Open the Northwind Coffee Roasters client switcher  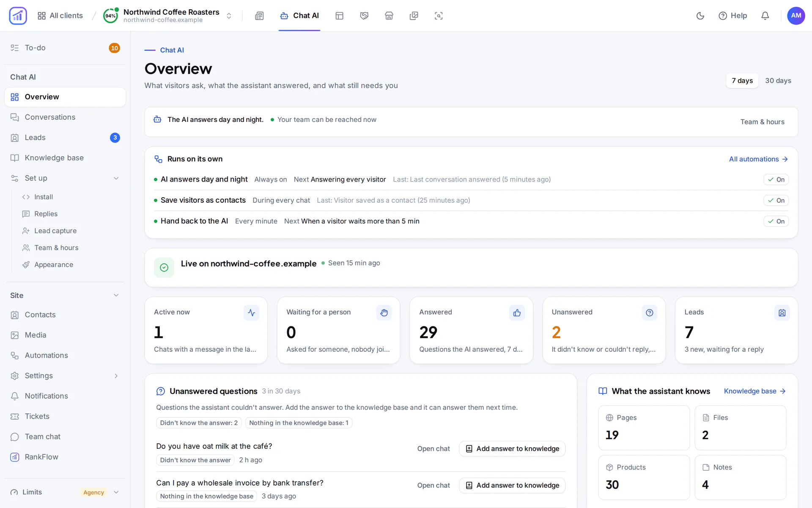click(167, 16)
